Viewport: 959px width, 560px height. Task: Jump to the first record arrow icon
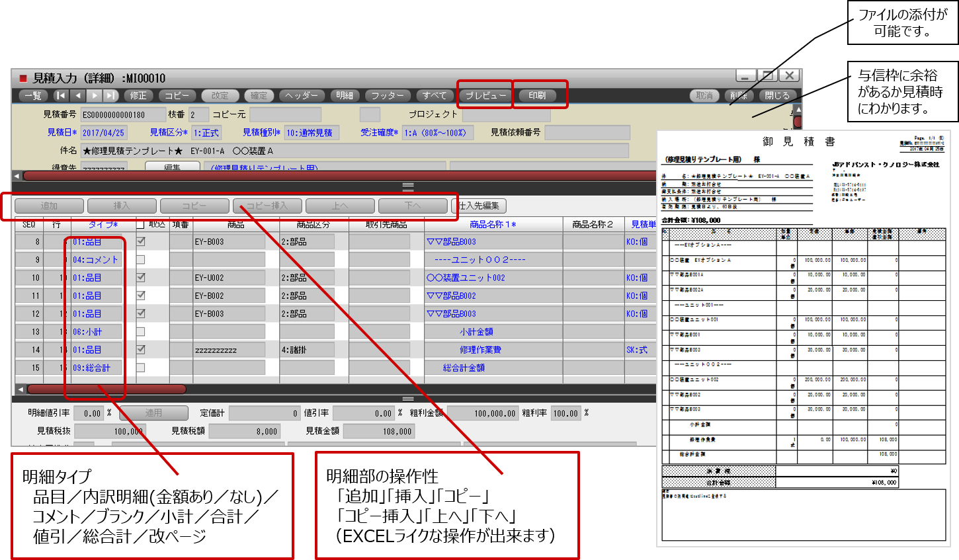pos(60,96)
